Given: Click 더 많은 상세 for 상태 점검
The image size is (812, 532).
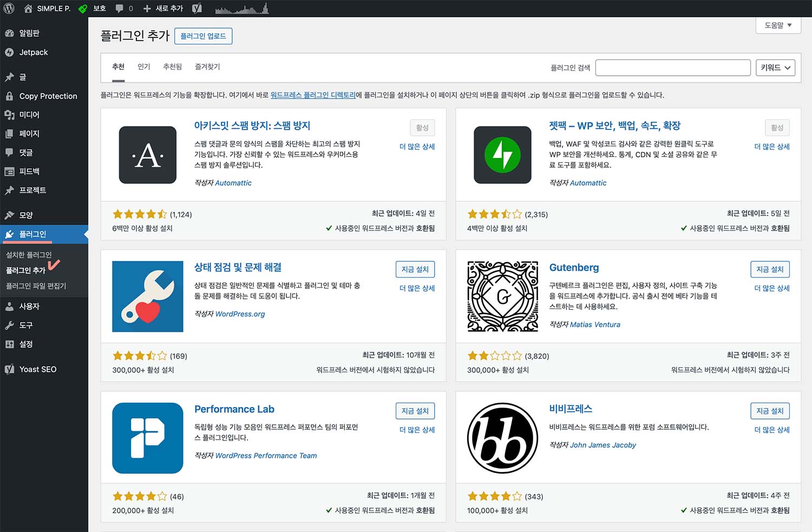Looking at the screenshot, I should tap(417, 288).
